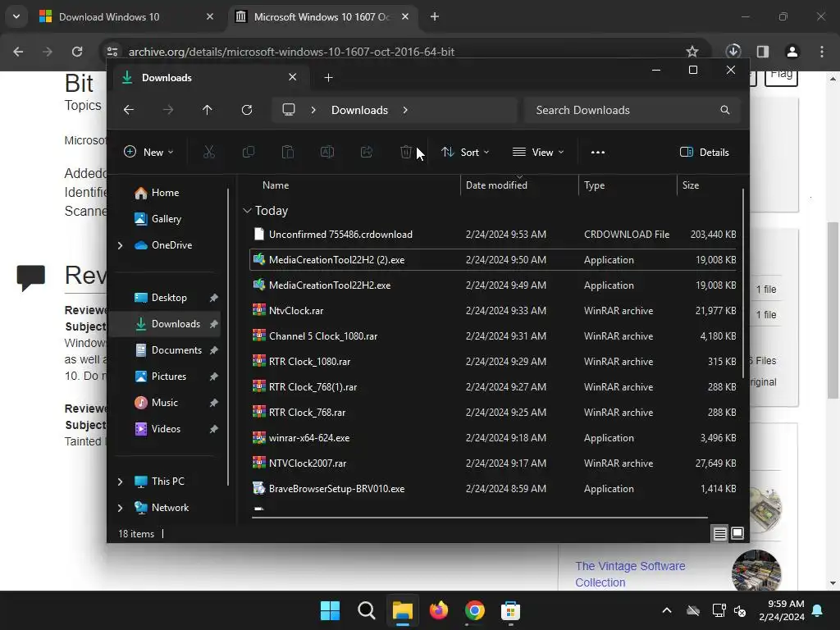
Task: Open Microsoft Store from the taskbar
Action: (510, 610)
